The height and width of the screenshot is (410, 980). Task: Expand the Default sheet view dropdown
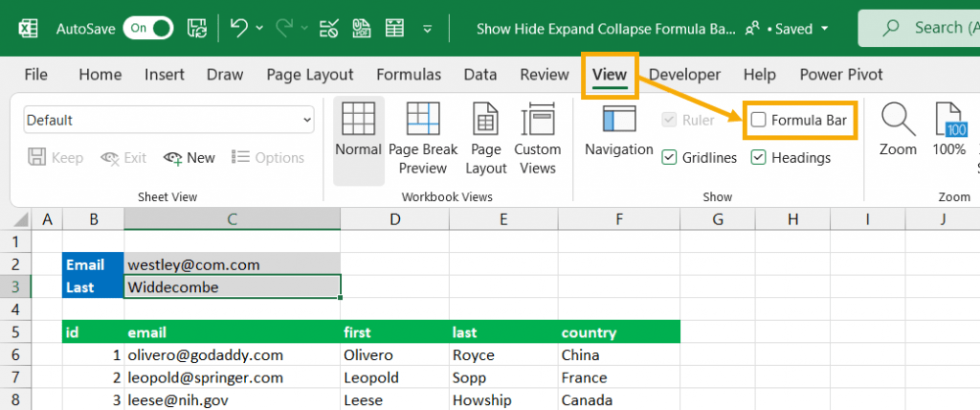tap(307, 120)
